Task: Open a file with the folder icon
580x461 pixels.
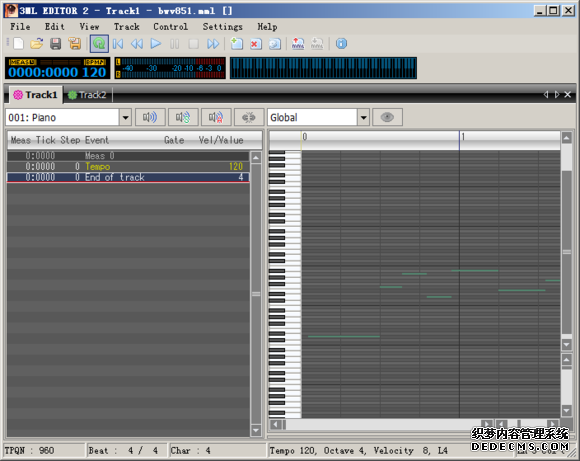Action: click(x=37, y=44)
